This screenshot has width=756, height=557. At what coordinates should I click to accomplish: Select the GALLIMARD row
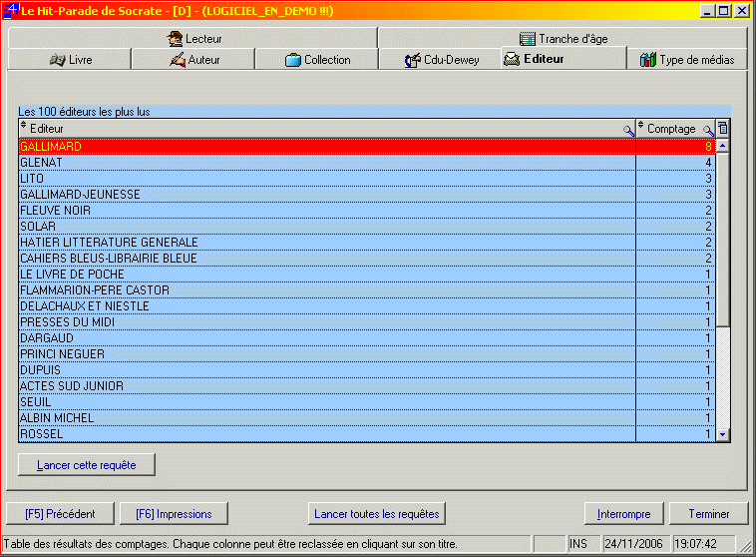coord(366,147)
